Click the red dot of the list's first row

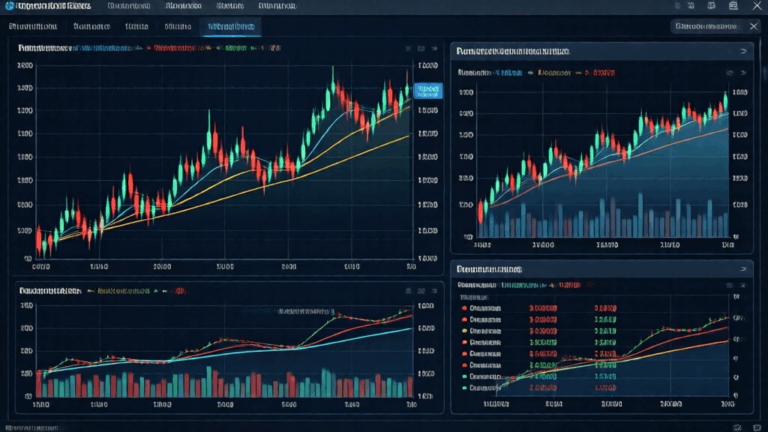pyautogui.click(x=464, y=308)
